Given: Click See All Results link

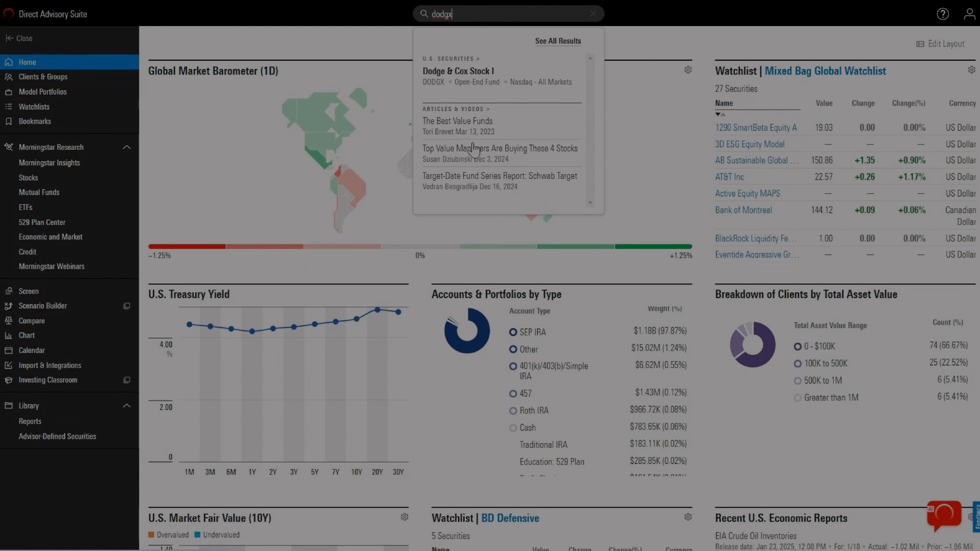Looking at the screenshot, I should (x=558, y=41).
